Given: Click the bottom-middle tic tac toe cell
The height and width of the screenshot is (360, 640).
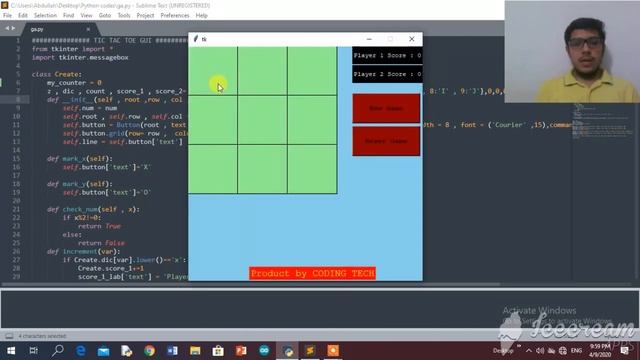Looking at the screenshot, I should [262, 169].
